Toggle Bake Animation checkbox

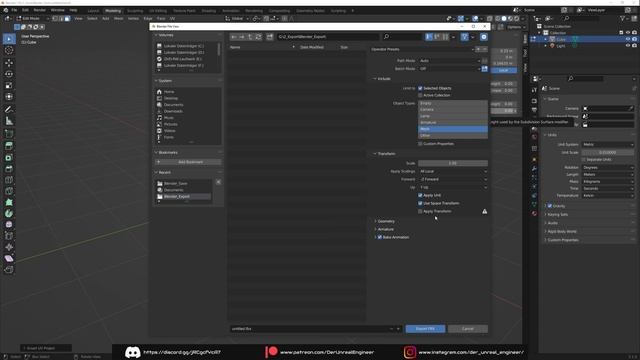tap(380, 237)
